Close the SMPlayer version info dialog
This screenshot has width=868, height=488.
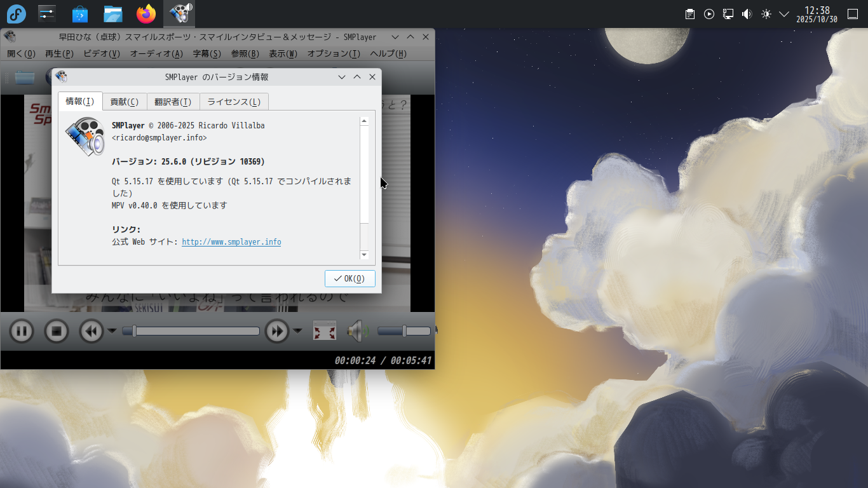372,77
